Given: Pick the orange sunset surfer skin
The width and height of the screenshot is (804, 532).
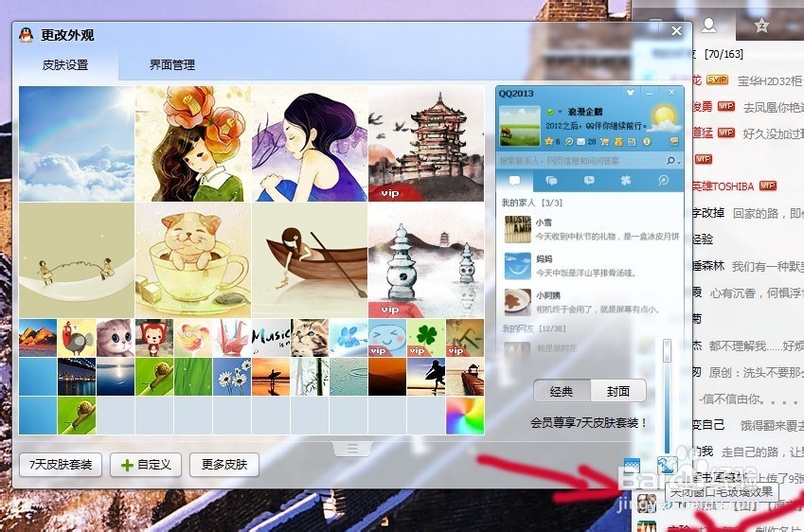Looking at the screenshot, I should [271, 377].
